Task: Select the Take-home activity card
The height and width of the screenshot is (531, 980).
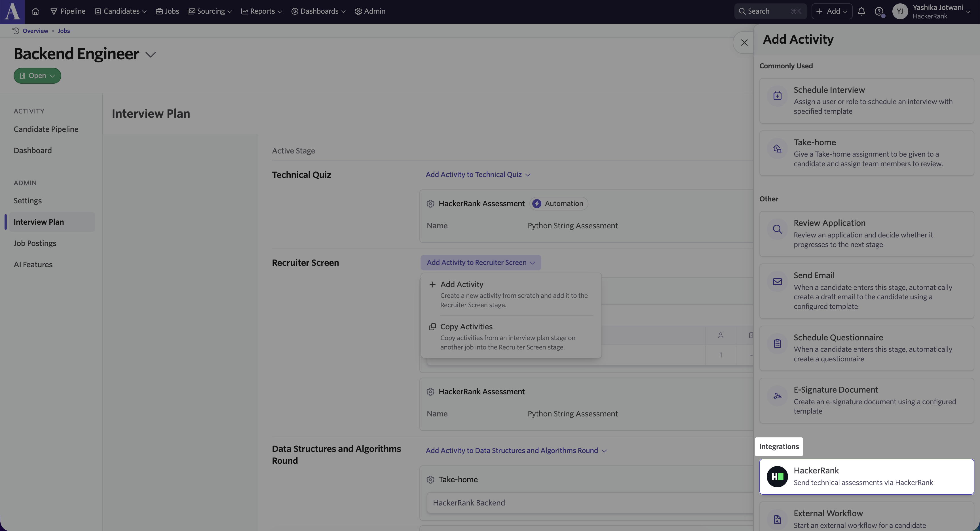Action: coord(866,153)
